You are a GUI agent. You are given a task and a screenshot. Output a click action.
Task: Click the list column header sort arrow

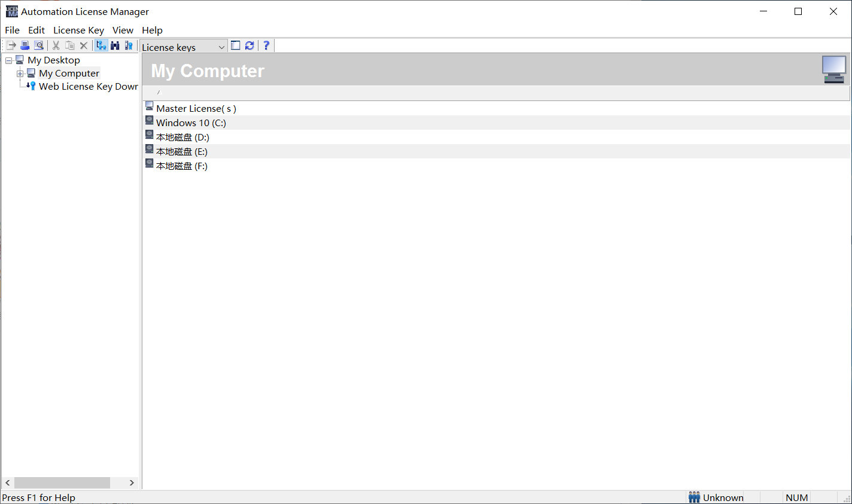159,93
